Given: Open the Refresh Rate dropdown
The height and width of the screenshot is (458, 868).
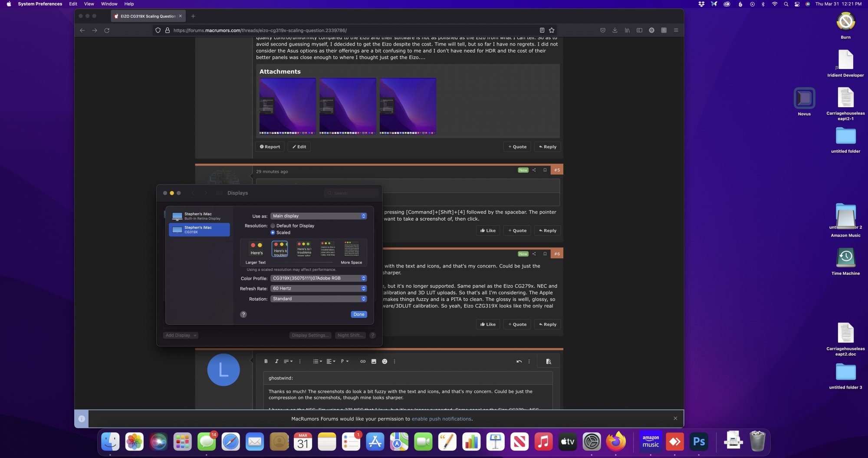Looking at the screenshot, I should tap(319, 289).
